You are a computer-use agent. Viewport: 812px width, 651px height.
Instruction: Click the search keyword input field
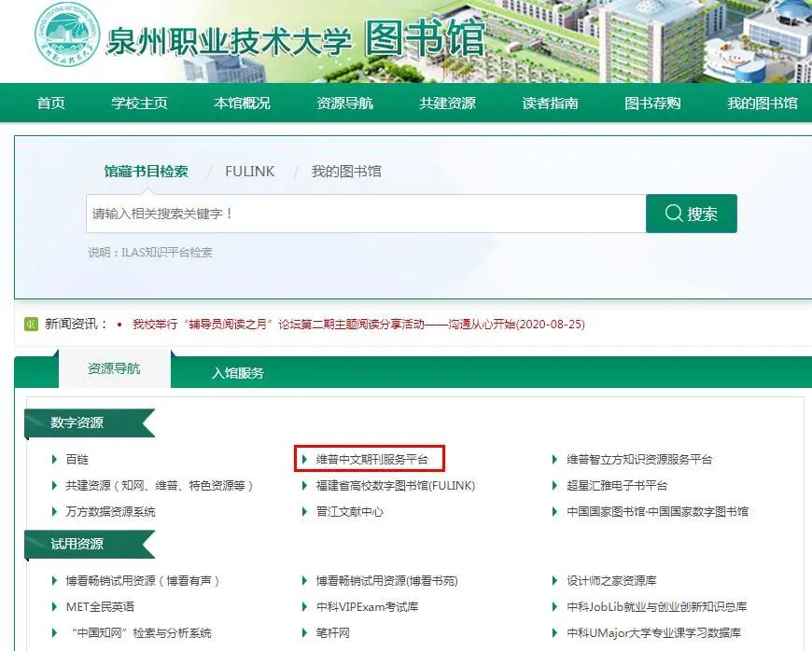pos(366,214)
